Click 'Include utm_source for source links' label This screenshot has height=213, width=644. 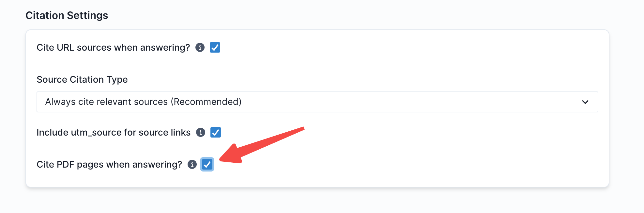(114, 132)
